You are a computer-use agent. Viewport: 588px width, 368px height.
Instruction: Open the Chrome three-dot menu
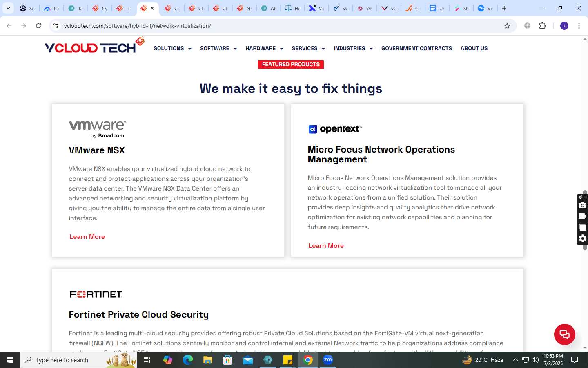point(579,26)
